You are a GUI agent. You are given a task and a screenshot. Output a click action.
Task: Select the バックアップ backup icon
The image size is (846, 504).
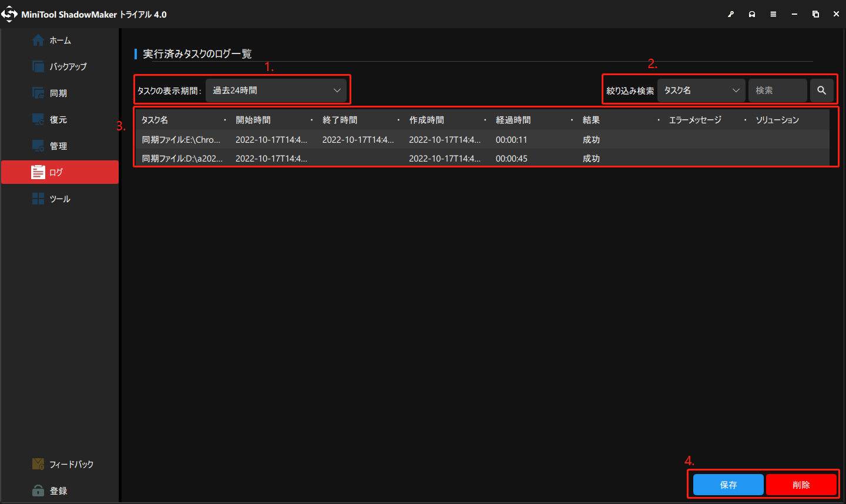coord(38,66)
